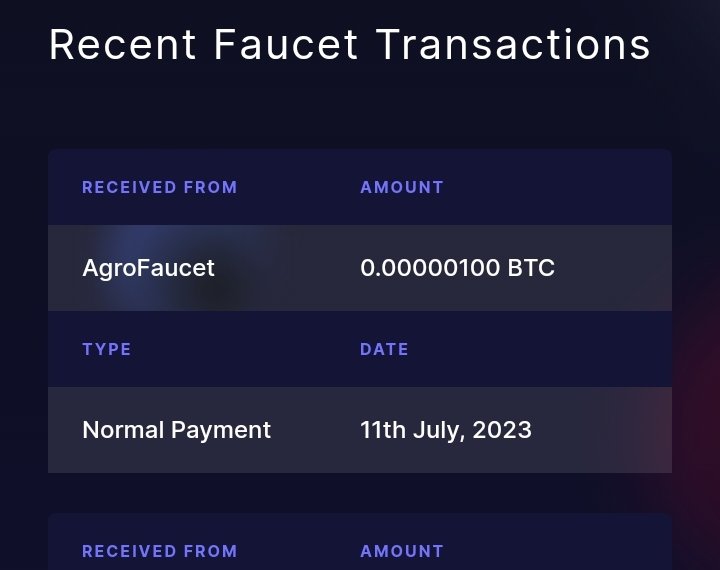Select the 0.00000100 amount figure
This screenshot has height=570, width=720.
point(430,268)
